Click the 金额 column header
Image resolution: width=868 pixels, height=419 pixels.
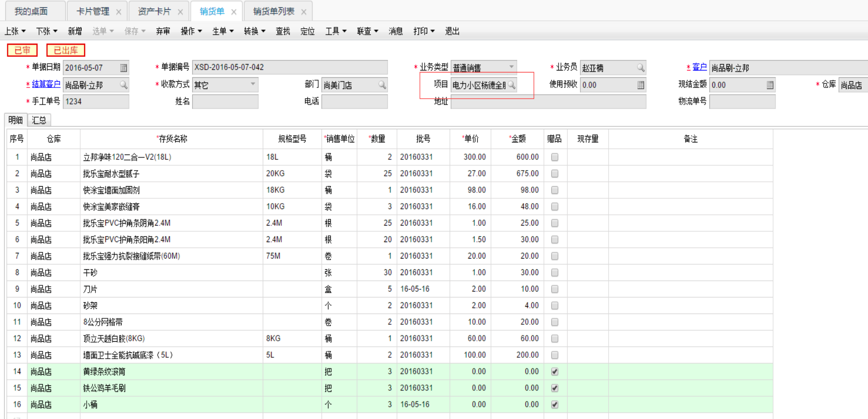tap(518, 139)
